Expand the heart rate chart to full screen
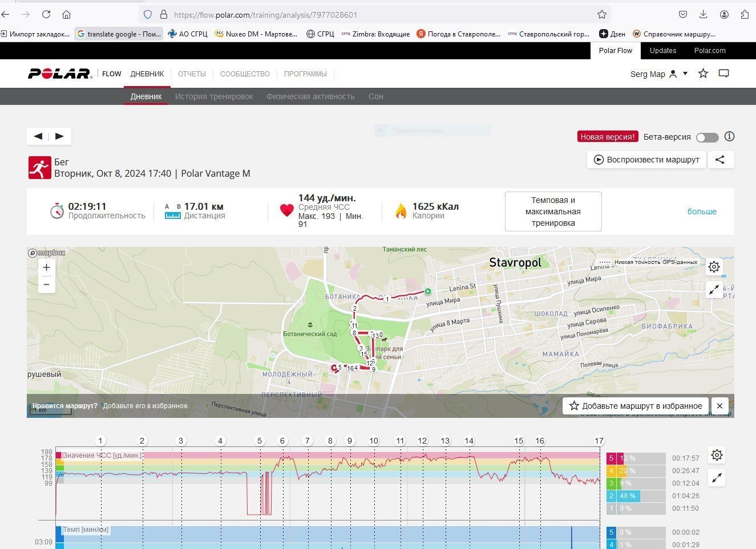Viewport: 756px width, 549px height. pos(717,478)
